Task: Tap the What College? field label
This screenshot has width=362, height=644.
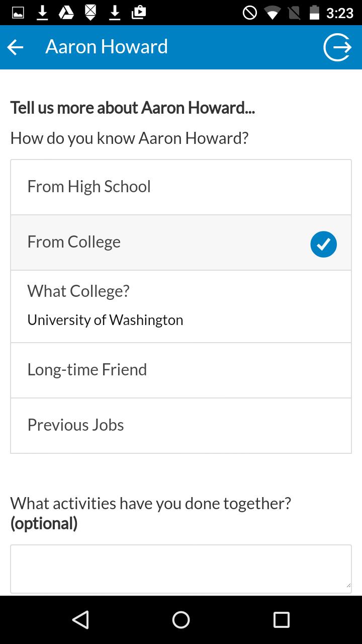Action: coord(78,291)
